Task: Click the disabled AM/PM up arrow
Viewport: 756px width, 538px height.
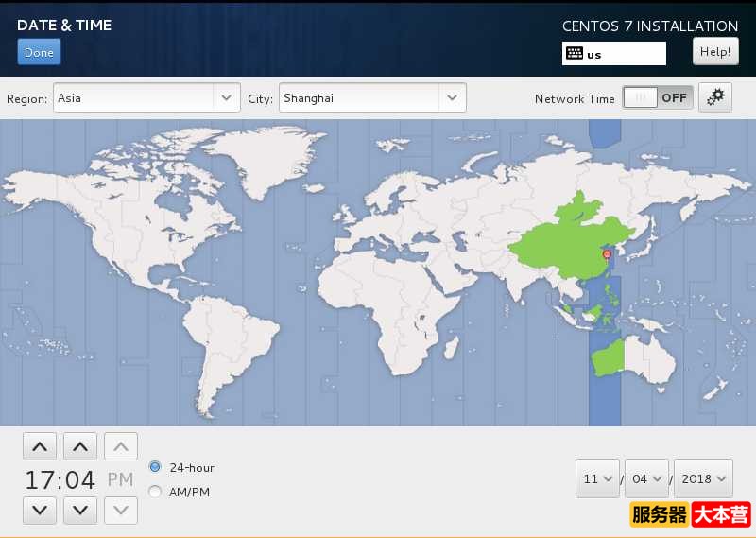Action: pyautogui.click(x=121, y=446)
